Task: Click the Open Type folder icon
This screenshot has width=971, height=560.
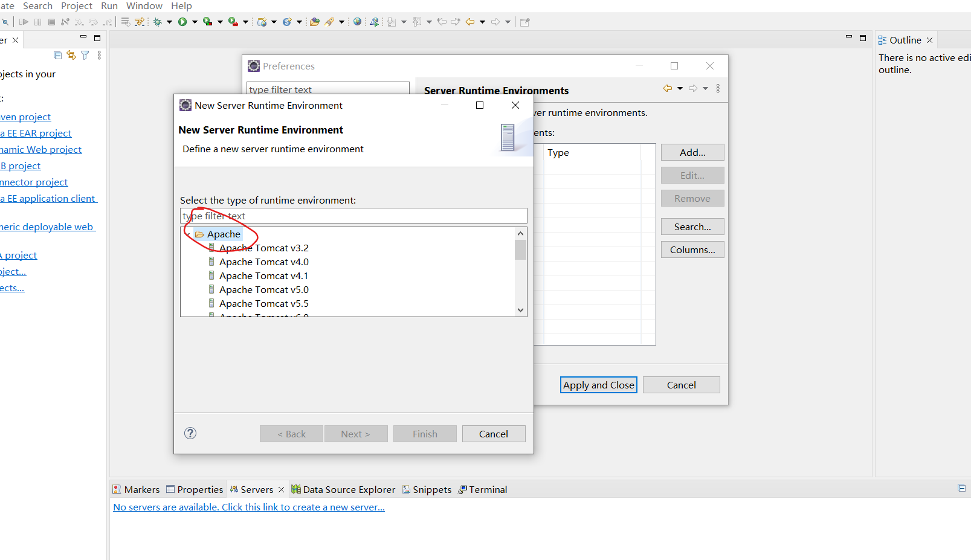Action: [x=314, y=22]
